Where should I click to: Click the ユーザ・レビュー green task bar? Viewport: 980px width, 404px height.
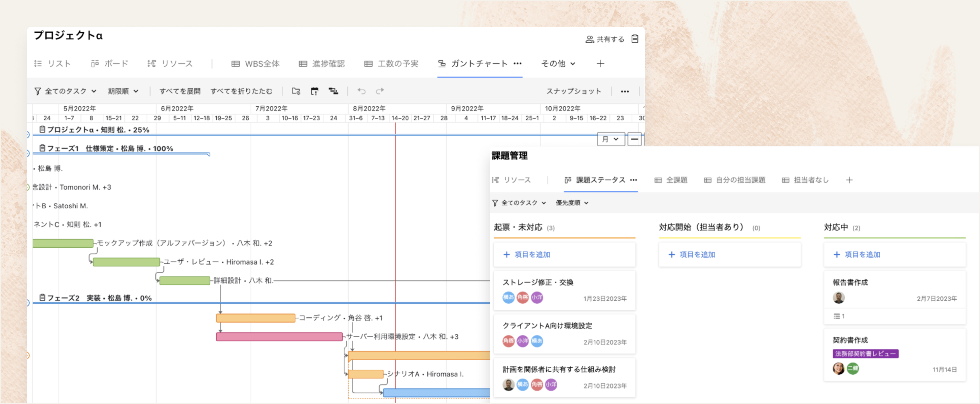126,262
